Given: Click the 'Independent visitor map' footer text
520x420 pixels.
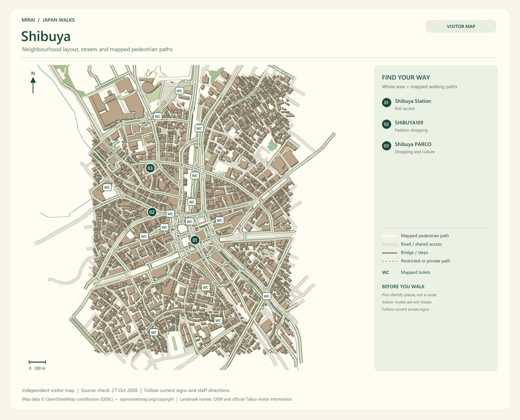Looking at the screenshot, I should (48, 390).
